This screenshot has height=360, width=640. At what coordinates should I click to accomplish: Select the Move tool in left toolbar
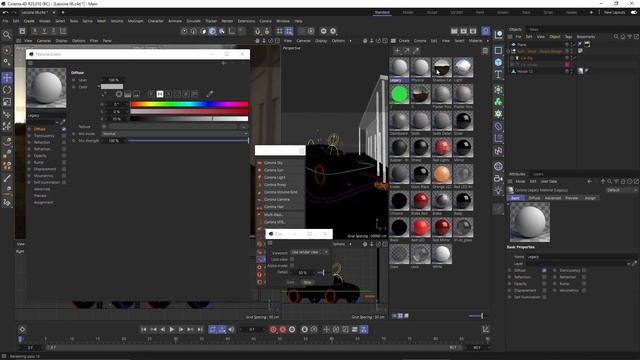click(7, 78)
